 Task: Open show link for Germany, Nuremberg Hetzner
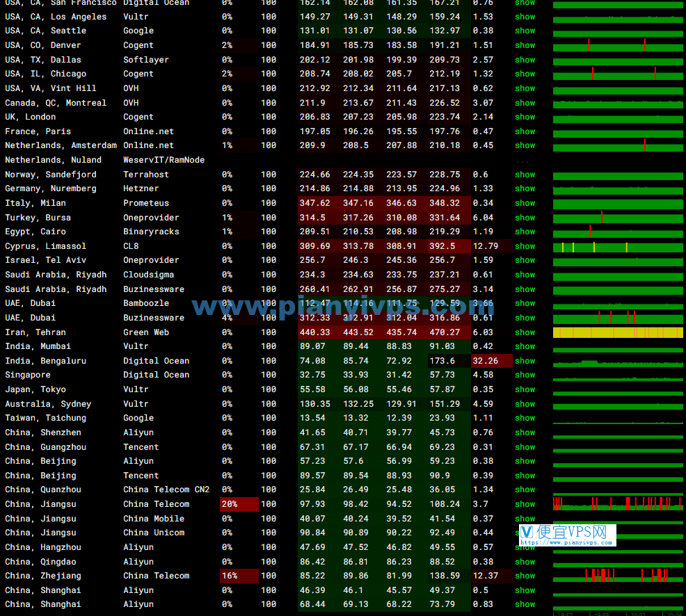point(525,188)
